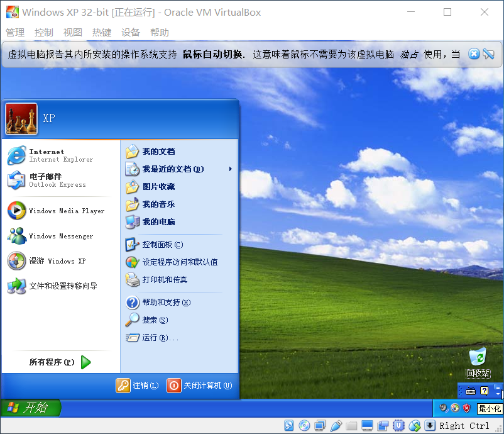Start Windows Messenger
Image resolution: width=504 pixels, height=434 pixels.
61,236
